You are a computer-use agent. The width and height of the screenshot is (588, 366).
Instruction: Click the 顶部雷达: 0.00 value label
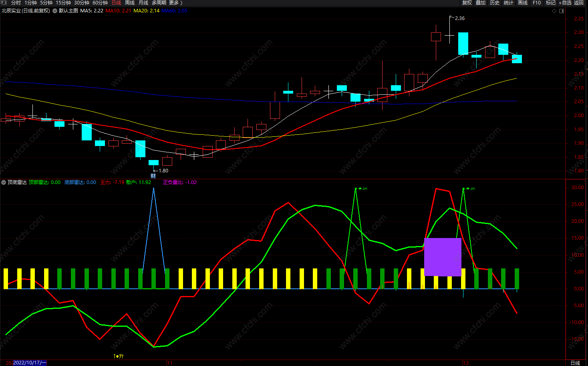pyautogui.click(x=45, y=182)
